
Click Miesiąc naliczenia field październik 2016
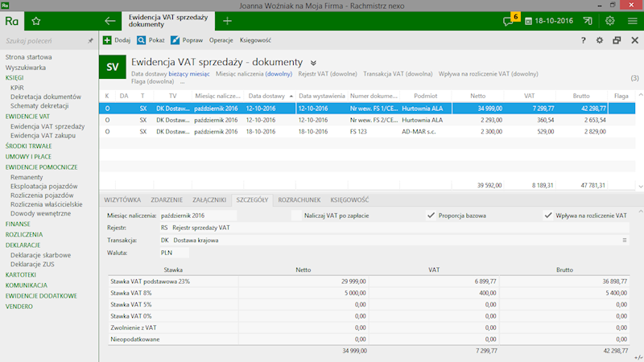pos(198,216)
